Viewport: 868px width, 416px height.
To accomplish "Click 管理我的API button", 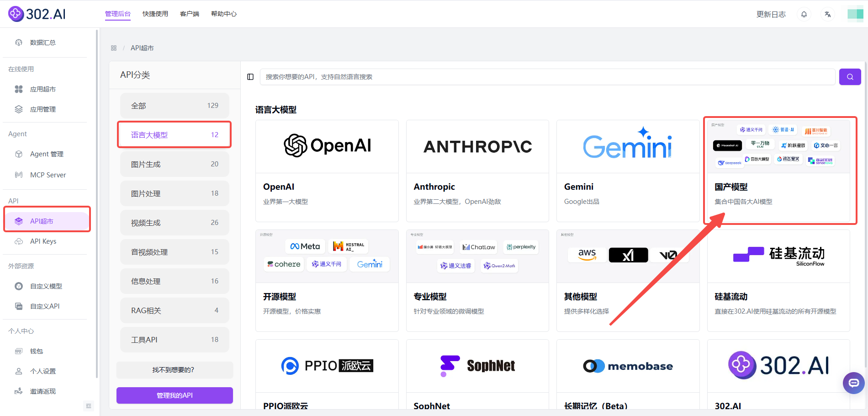I will (175, 395).
